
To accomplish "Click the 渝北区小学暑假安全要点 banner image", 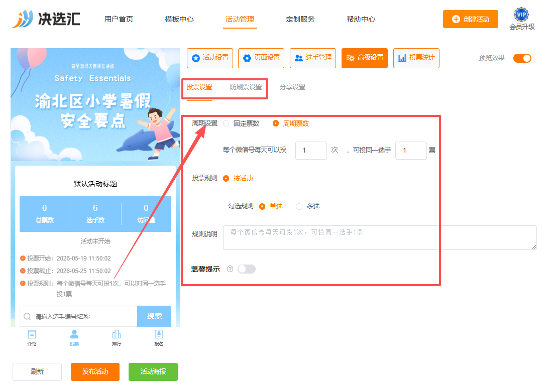I will pos(95,104).
